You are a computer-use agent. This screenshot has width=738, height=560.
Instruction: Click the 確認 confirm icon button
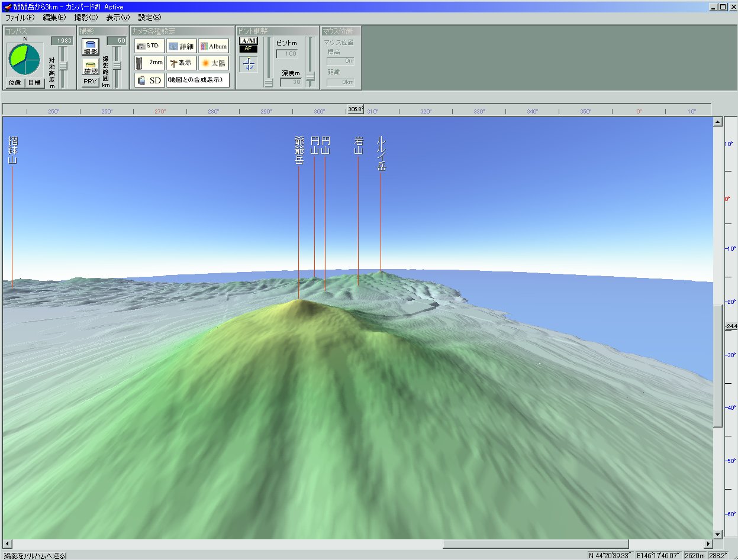[x=91, y=68]
